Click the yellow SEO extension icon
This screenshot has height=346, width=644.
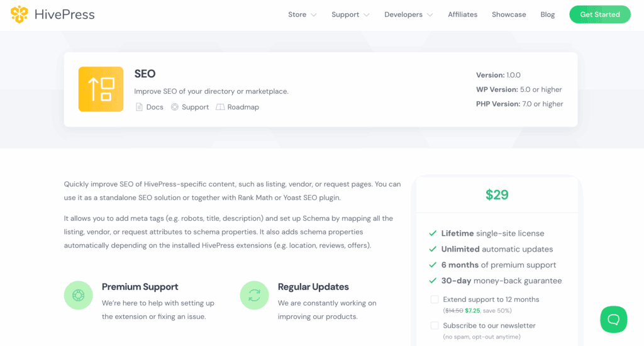[x=101, y=89]
